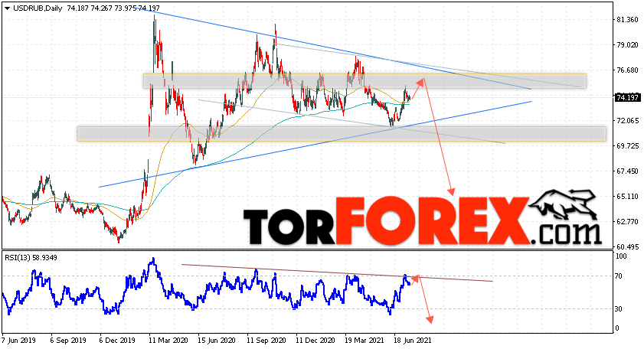Select the 62.770 price axis label
This screenshot has width=644, height=349.
point(627,222)
